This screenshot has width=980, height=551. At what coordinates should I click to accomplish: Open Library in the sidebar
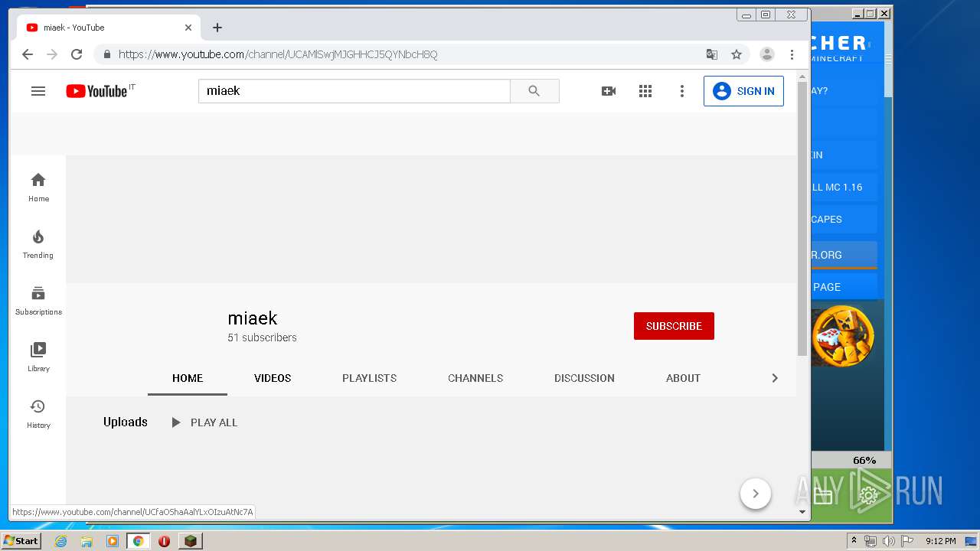[38, 357]
